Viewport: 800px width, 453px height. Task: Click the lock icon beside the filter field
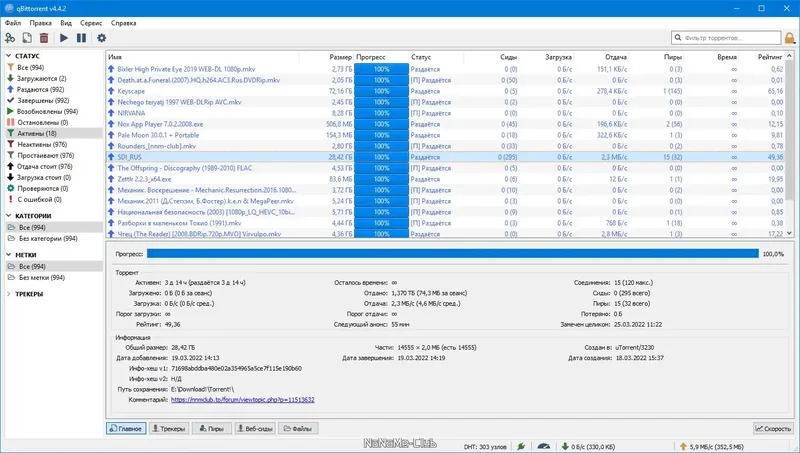point(790,38)
